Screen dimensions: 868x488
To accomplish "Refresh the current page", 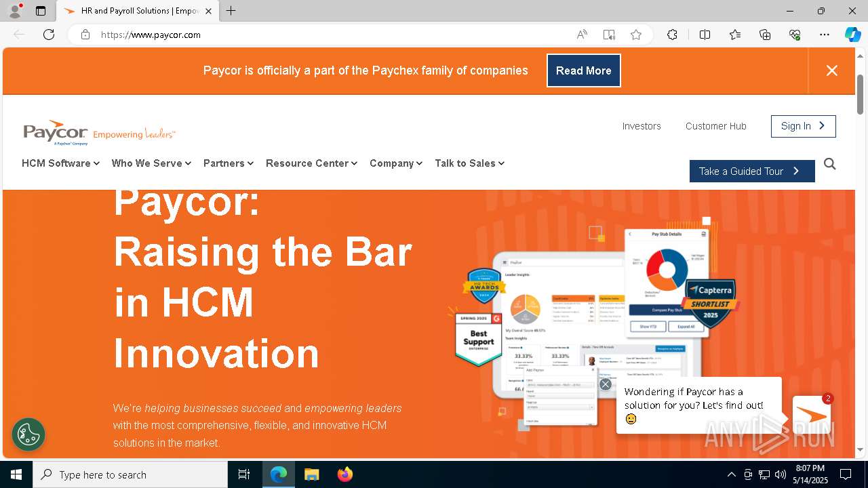I will tap(49, 35).
